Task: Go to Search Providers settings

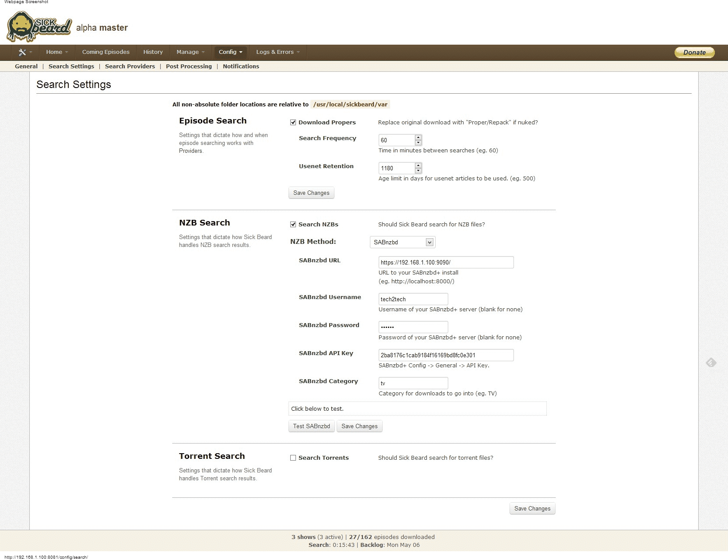Action: [130, 67]
